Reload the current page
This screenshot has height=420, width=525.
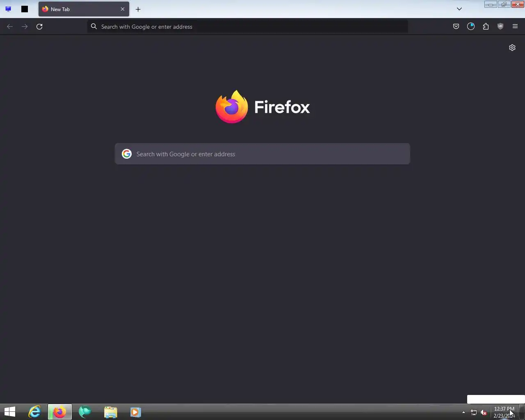click(39, 27)
